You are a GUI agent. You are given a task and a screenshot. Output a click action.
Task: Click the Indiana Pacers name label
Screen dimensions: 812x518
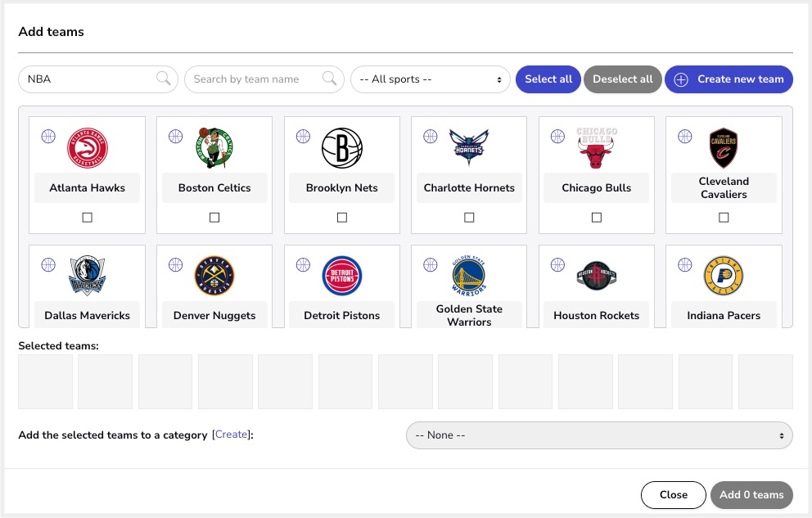[x=724, y=315]
